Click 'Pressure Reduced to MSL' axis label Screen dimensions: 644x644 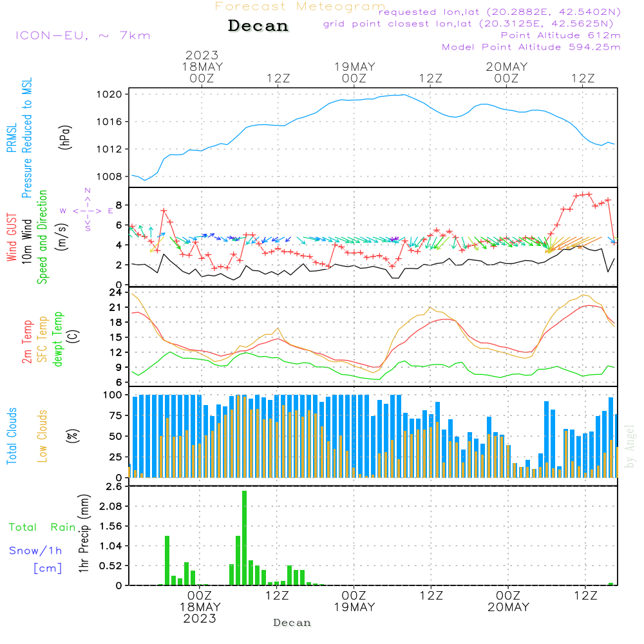[x=26, y=138]
